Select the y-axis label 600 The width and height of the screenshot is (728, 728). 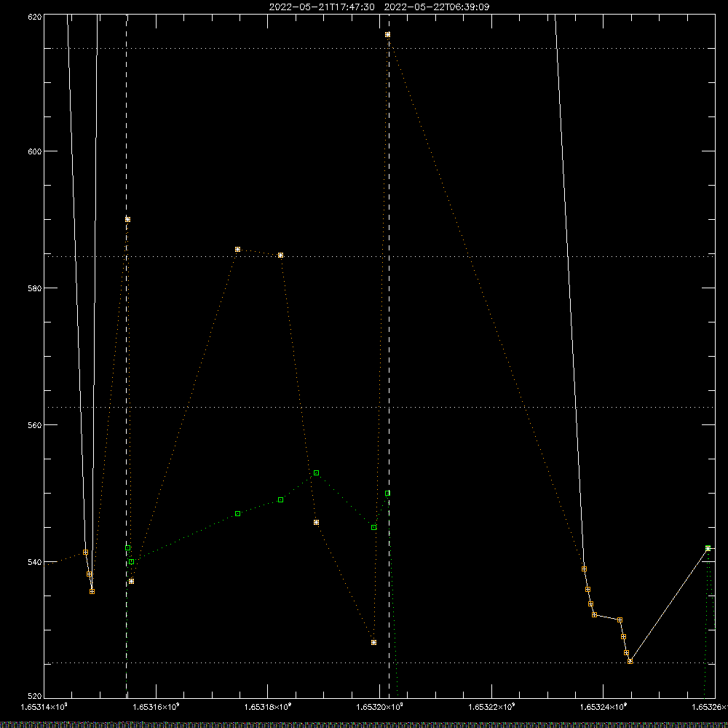35,151
